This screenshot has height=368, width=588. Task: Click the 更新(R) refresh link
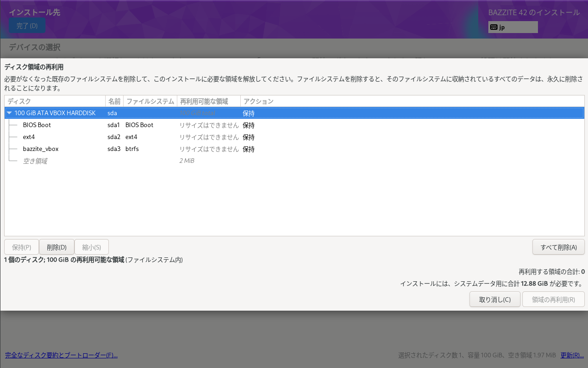coord(571,355)
